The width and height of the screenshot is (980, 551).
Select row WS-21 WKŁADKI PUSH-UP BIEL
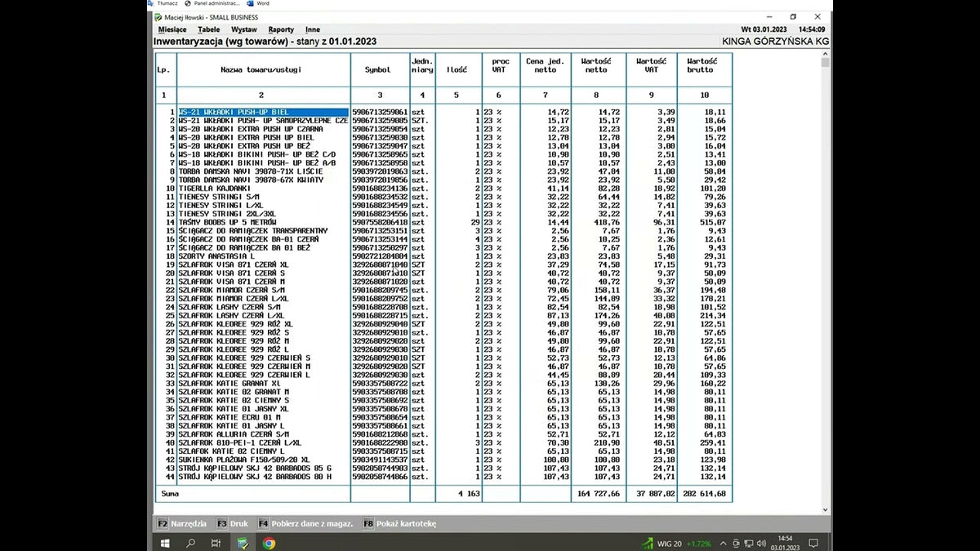point(443,112)
